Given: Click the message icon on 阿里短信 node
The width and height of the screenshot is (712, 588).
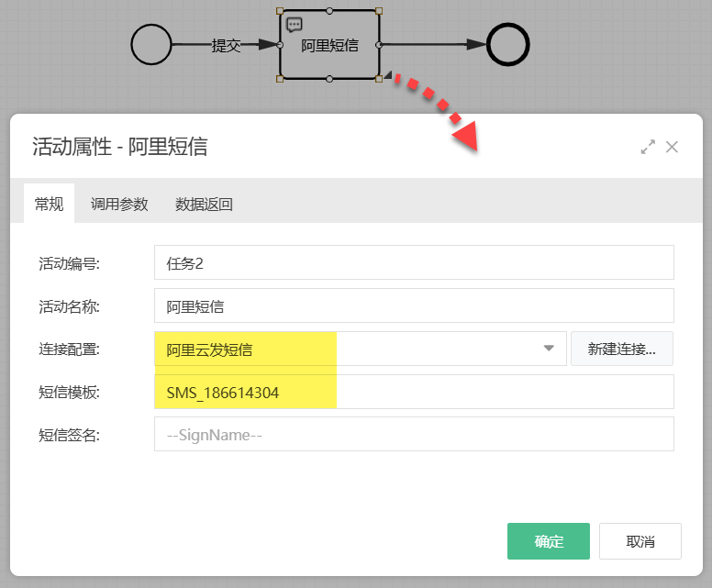Looking at the screenshot, I should click(295, 25).
